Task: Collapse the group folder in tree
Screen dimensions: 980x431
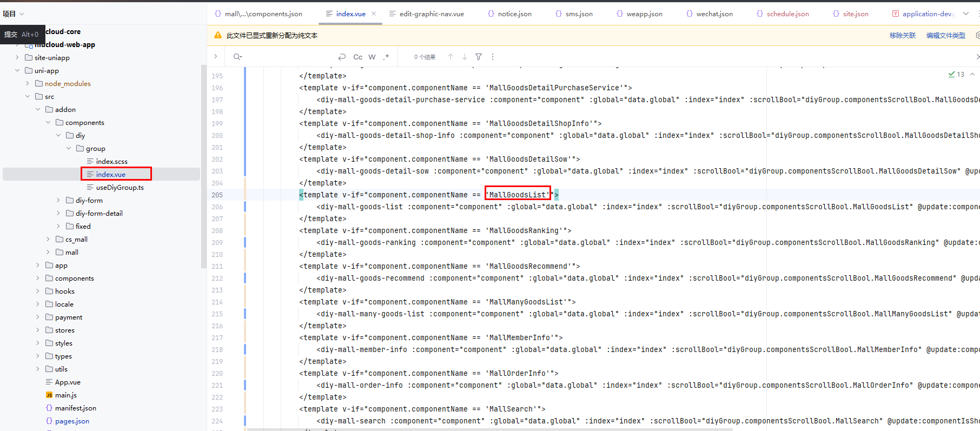Action: pos(69,149)
